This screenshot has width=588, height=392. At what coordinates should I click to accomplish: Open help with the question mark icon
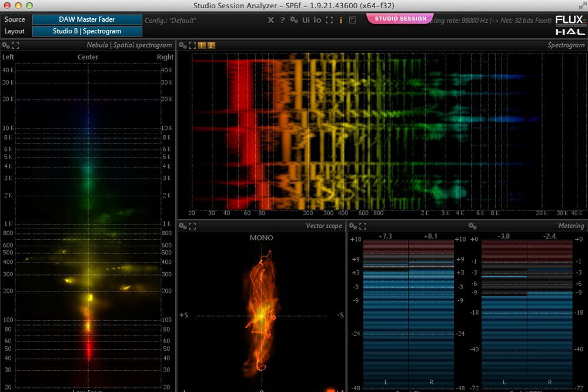pos(282,20)
